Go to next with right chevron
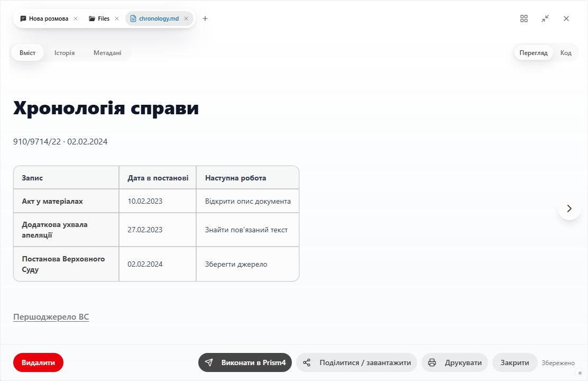This screenshot has width=588, height=381. [x=569, y=208]
